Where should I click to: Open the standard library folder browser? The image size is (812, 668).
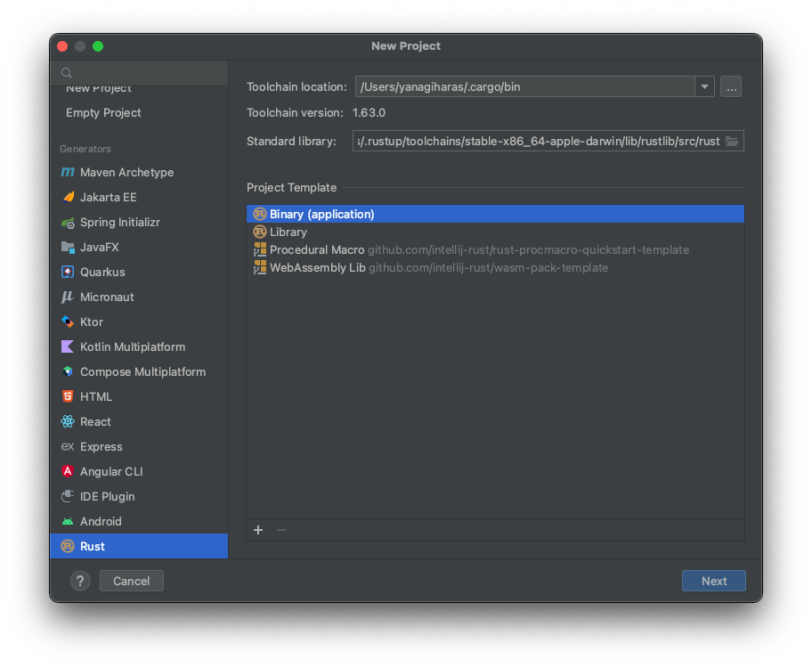pyautogui.click(x=733, y=140)
